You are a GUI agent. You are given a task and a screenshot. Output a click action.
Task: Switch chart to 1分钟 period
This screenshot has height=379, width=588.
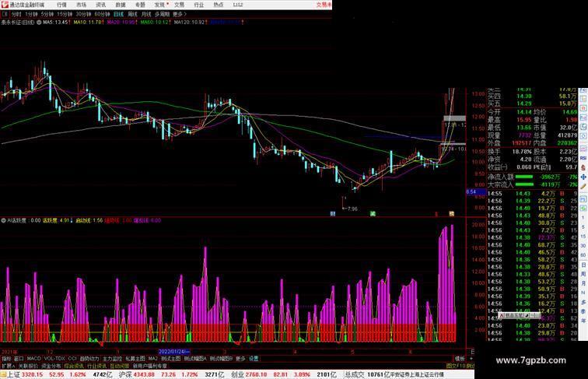click(31, 14)
